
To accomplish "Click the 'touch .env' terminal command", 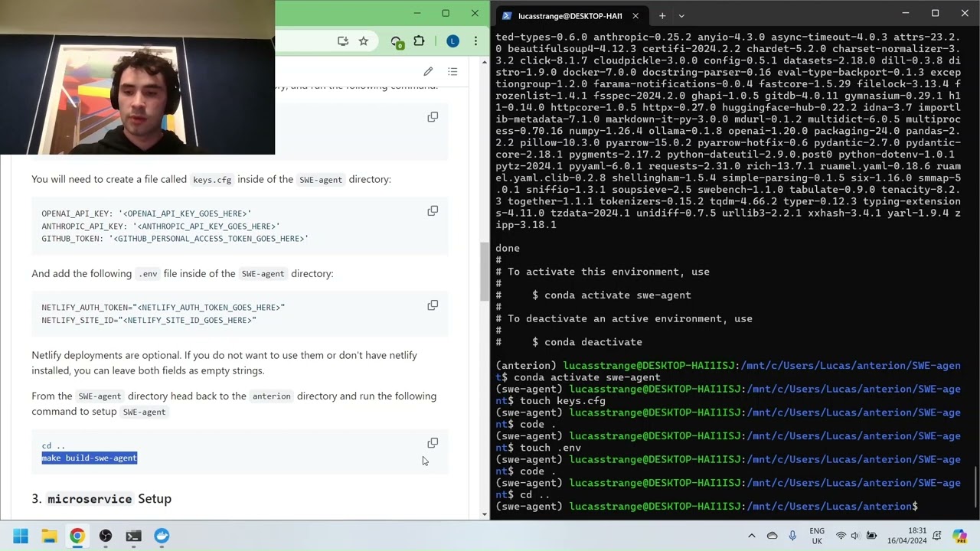I will pyautogui.click(x=550, y=448).
